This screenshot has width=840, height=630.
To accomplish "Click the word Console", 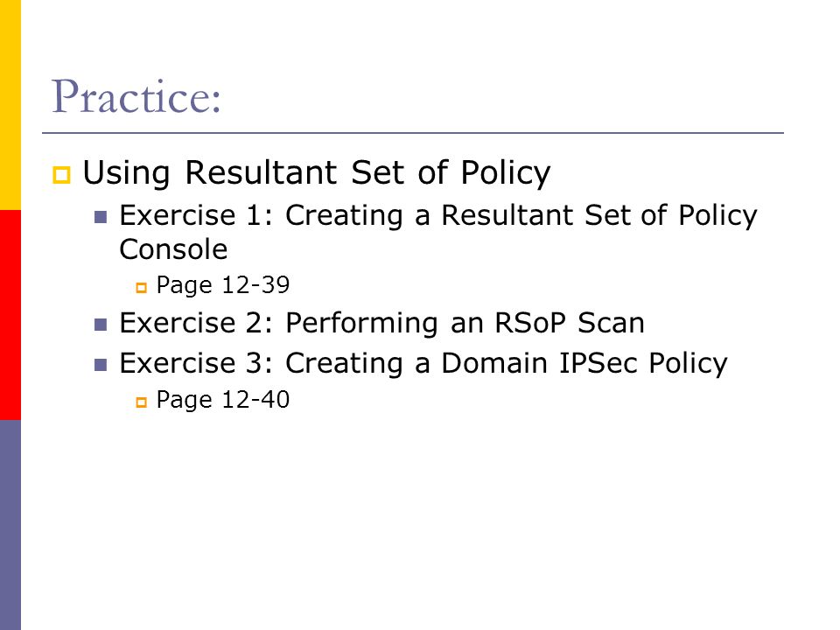I will (x=173, y=249).
